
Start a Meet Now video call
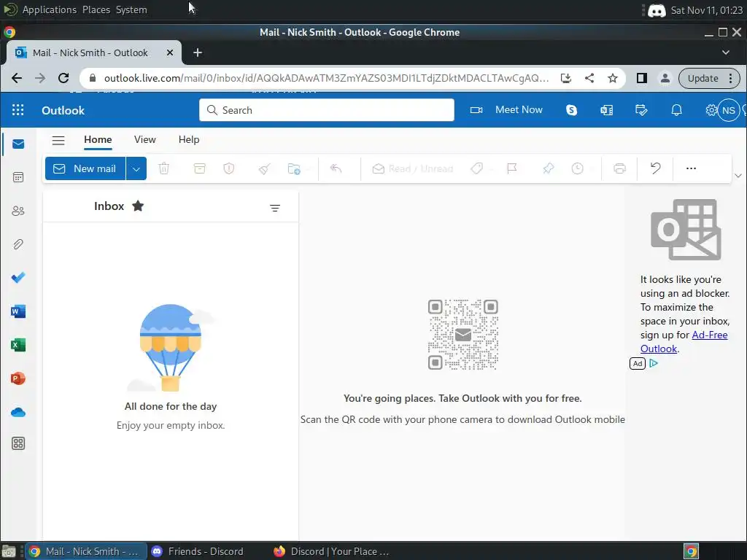point(506,109)
